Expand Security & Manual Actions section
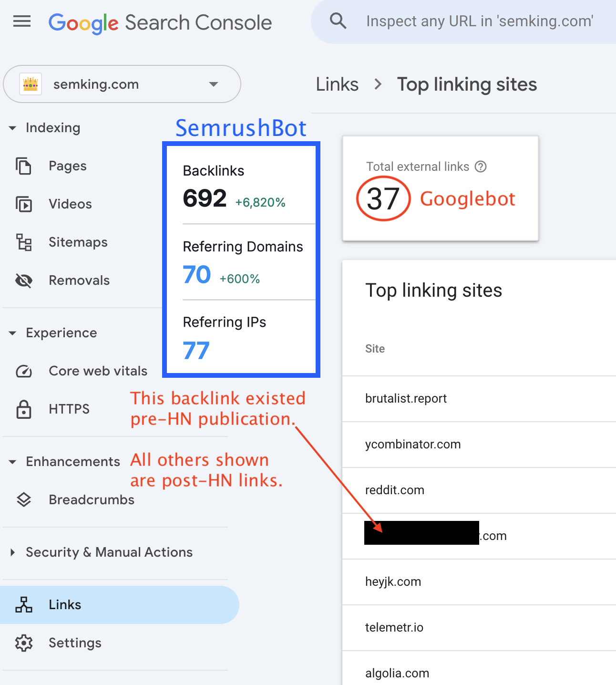The height and width of the screenshot is (685, 616). point(13,552)
